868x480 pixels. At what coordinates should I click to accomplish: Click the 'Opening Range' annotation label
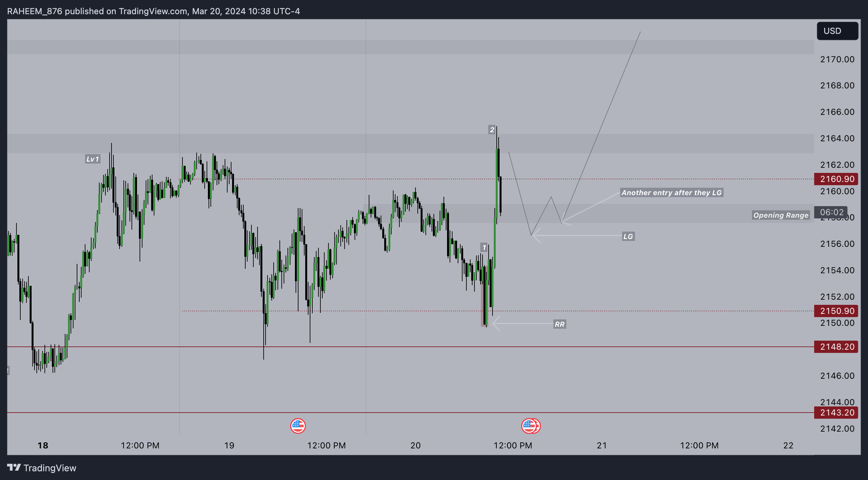[781, 215]
